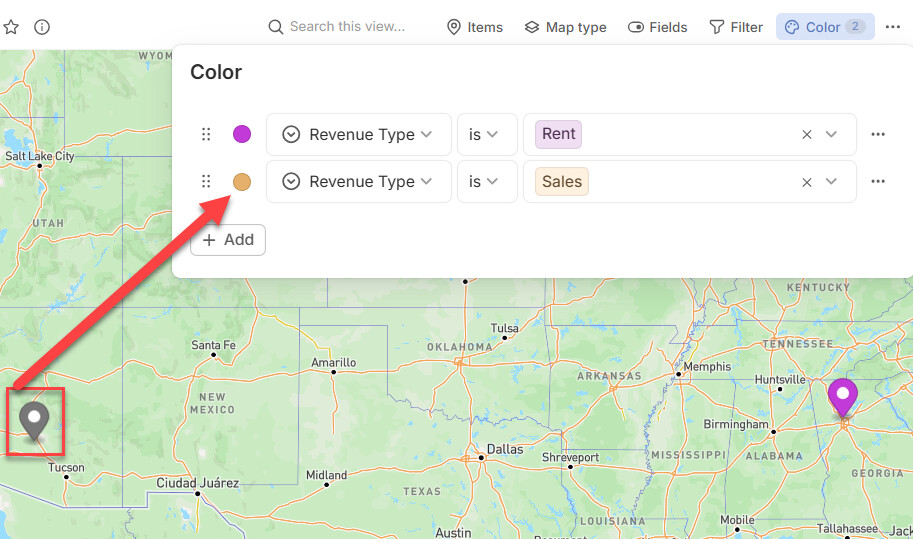The height and width of the screenshot is (539, 913).
Task: Change the 'is' operator in Sales rule
Action: point(487,182)
